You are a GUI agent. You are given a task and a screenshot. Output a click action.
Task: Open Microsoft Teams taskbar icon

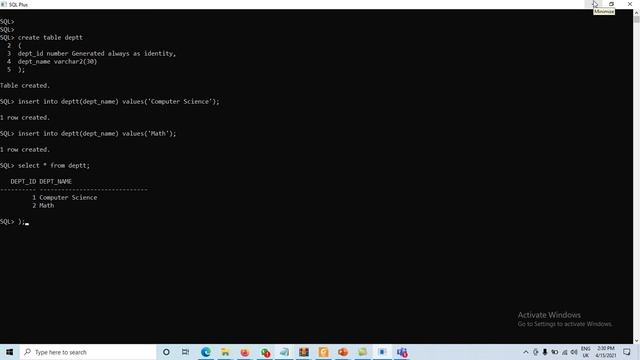pyautogui.click(x=402, y=352)
